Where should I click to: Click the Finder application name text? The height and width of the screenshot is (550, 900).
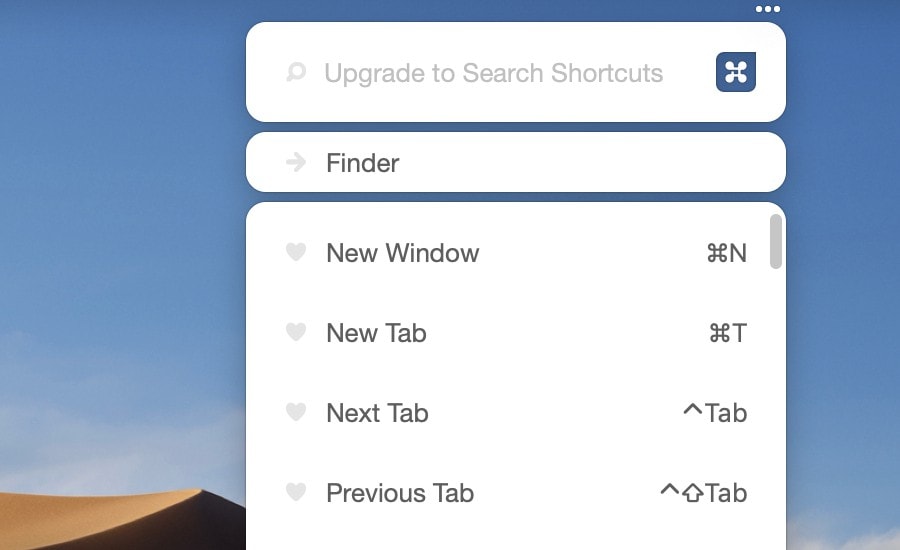point(363,163)
